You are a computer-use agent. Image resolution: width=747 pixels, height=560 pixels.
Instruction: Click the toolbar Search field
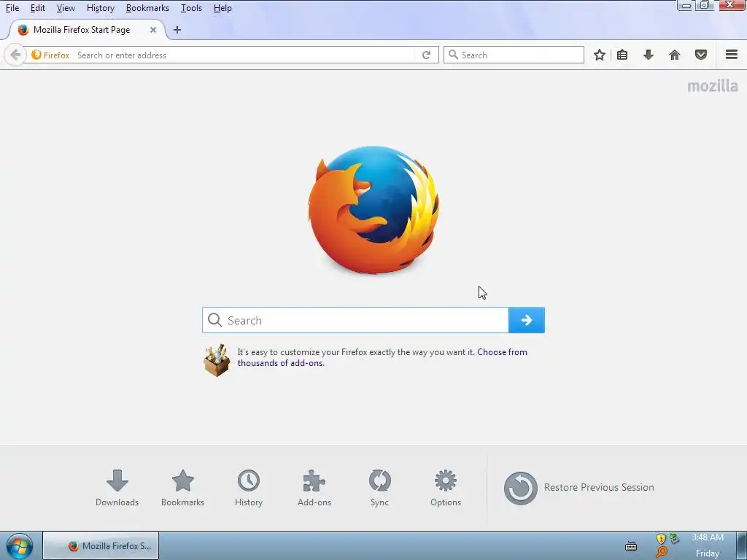[514, 55]
